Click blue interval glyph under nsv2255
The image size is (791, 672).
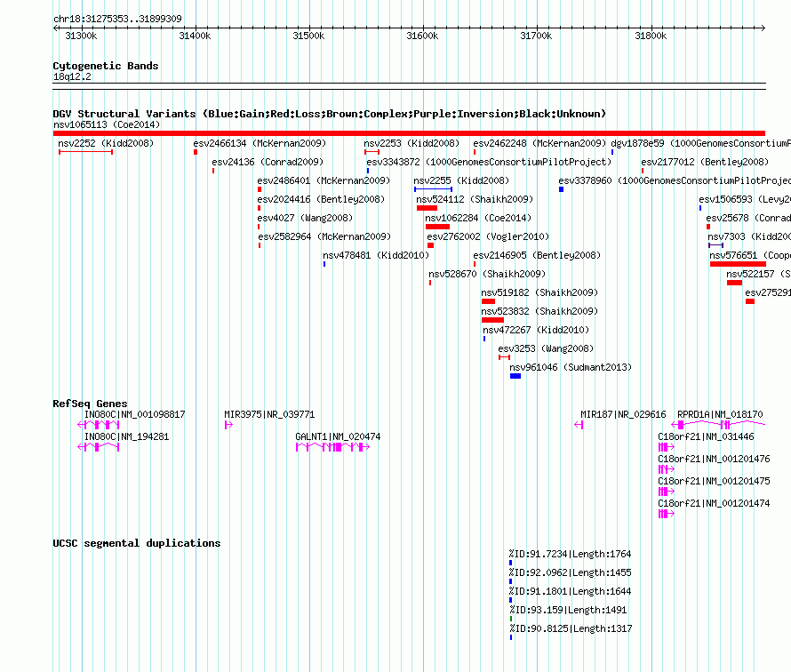click(434, 189)
